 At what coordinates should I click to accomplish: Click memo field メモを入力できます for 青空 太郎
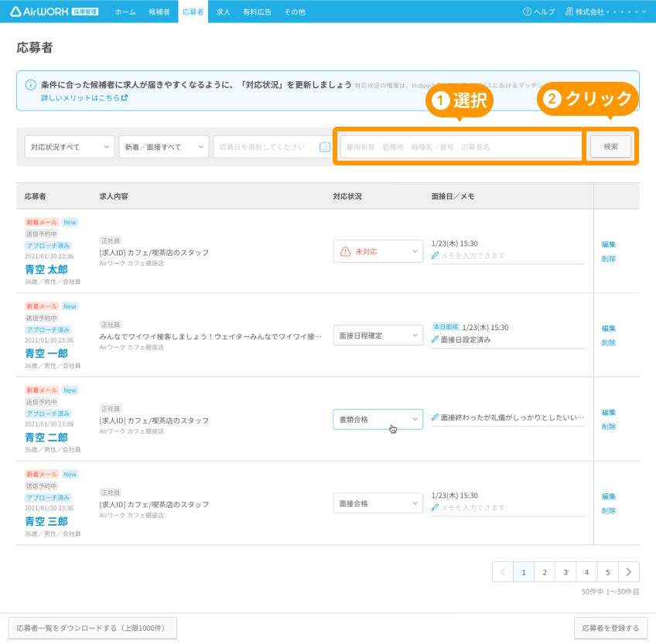coord(508,256)
